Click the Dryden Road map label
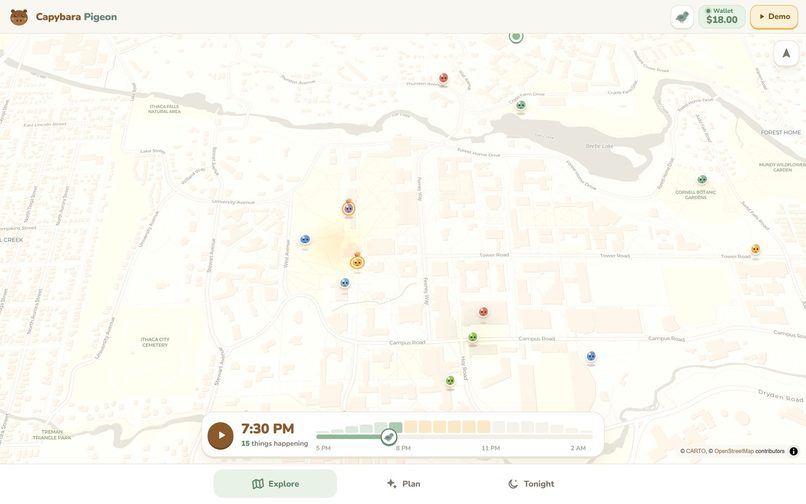The image size is (806, 504). pos(780,395)
